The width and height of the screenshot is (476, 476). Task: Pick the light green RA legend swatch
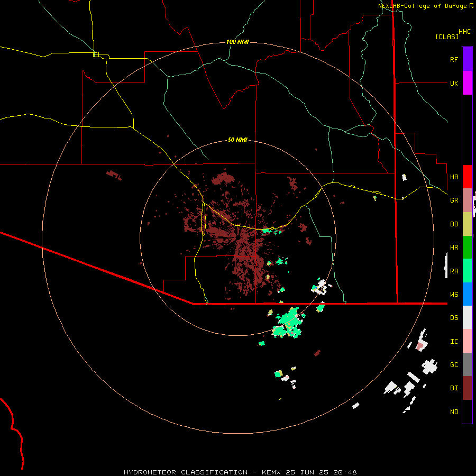click(x=467, y=271)
